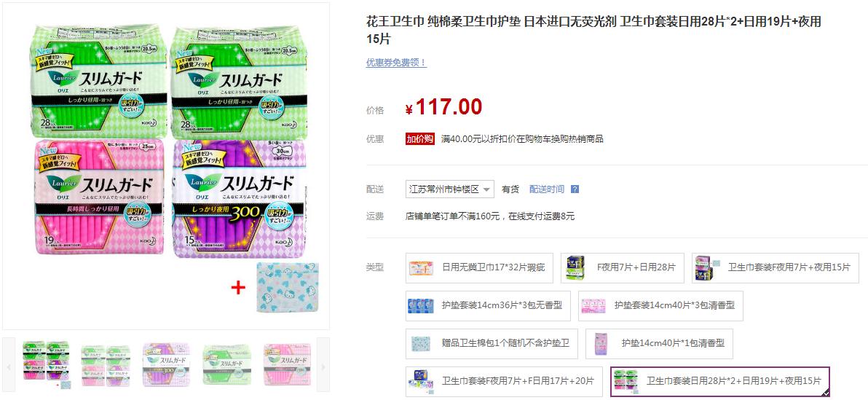Select 卫生巾套装F夜用7片+F日用17片+20片 option
This screenshot has height=400, width=868.
(x=504, y=381)
